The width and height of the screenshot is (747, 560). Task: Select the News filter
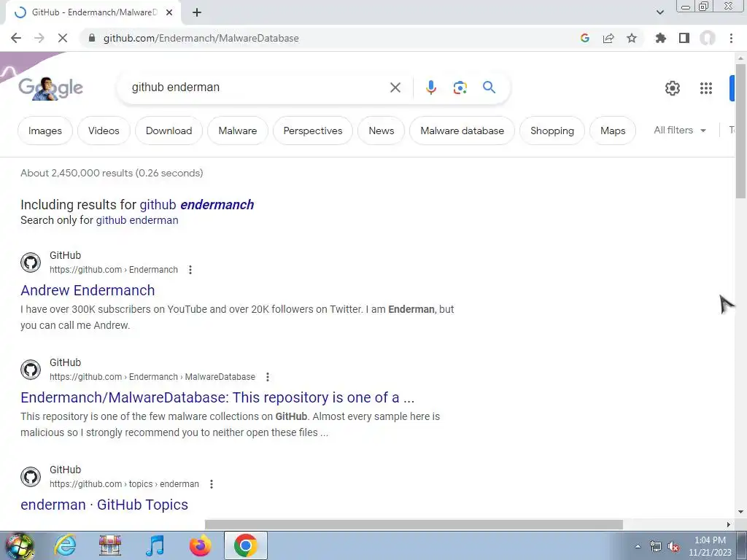point(381,131)
